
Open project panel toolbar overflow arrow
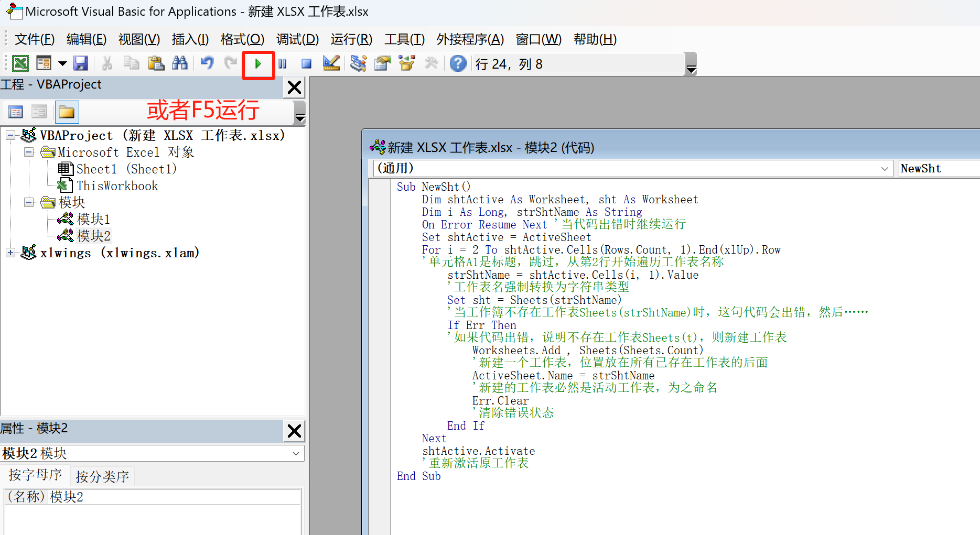pos(300,112)
